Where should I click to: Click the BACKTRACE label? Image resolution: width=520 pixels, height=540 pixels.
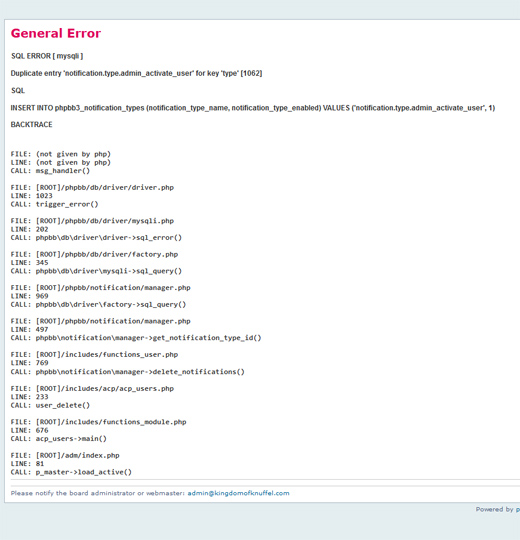[x=32, y=125]
